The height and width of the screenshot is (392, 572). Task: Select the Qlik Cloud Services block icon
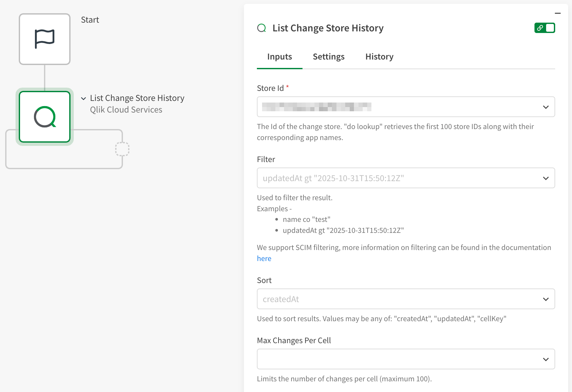(x=45, y=117)
